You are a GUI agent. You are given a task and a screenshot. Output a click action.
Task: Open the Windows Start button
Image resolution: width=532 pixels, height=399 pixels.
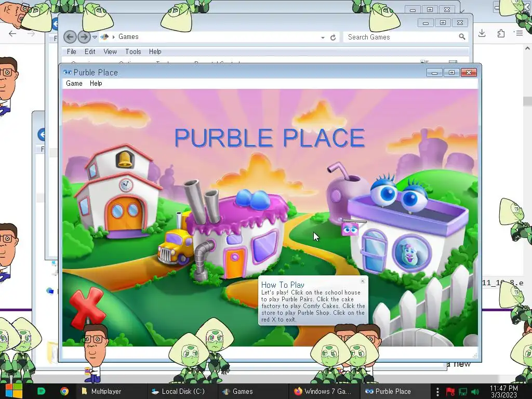[14, 391]
